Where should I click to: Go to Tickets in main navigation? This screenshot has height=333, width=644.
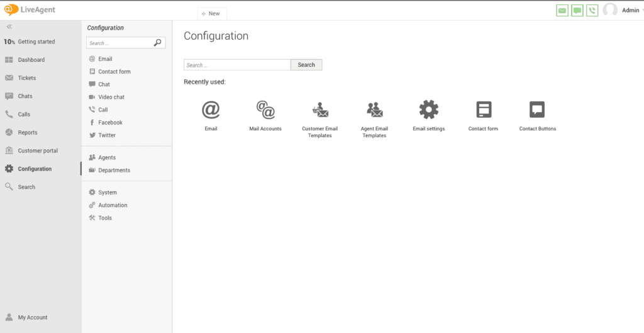click(26, 78)
